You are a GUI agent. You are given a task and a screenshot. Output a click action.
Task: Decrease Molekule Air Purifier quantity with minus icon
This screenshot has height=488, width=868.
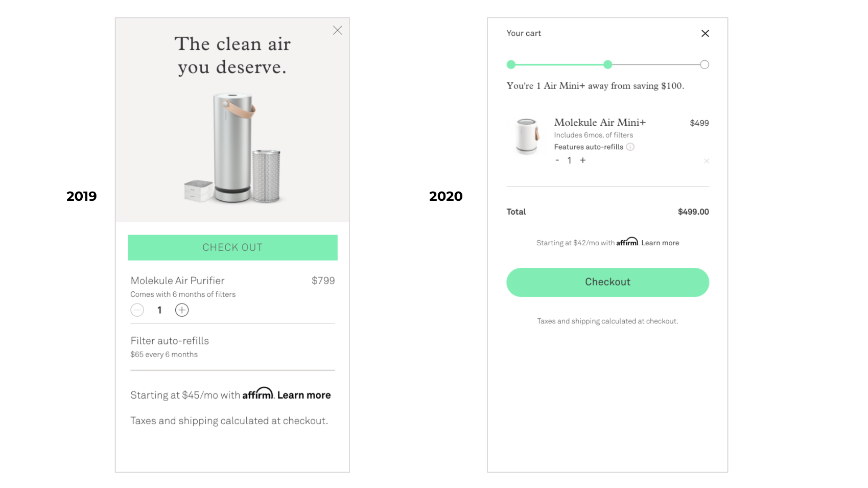[137, 310]
